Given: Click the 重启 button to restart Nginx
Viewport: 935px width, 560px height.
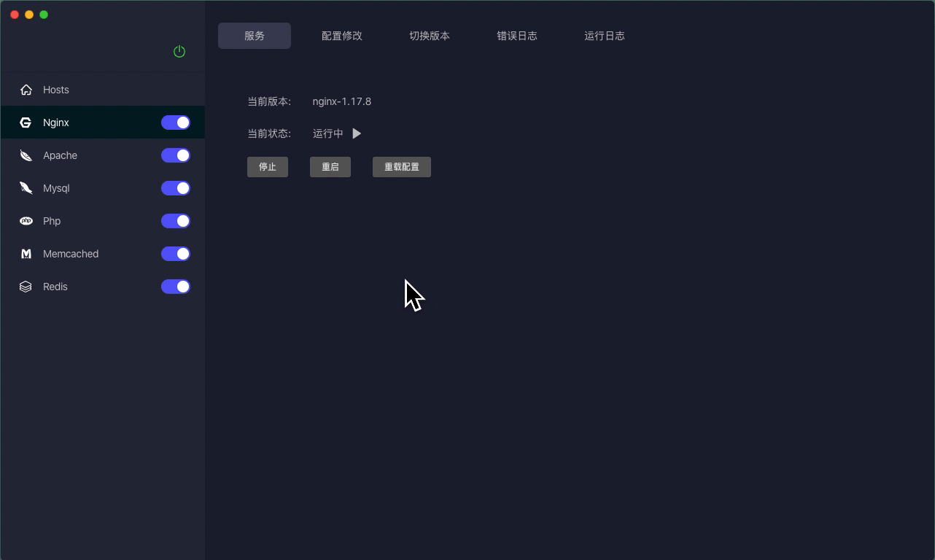Looking at the screenshot, I should pyautogui.click(x=330, y=166).
